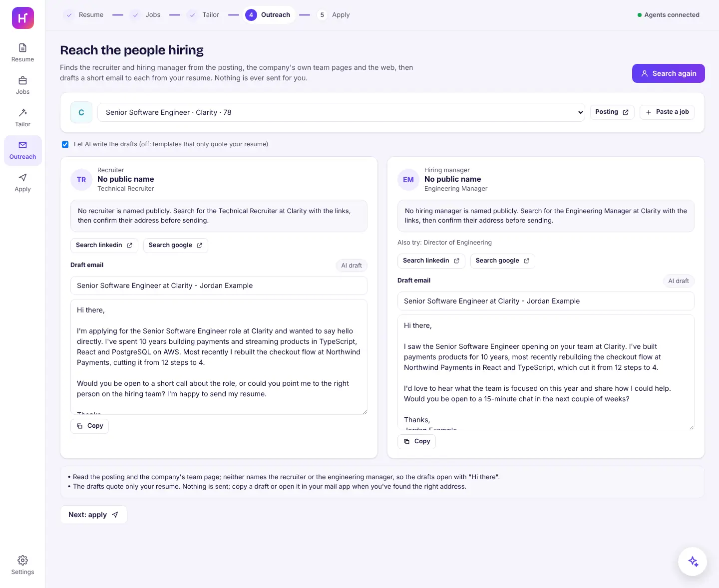Image resolution: width=719 pixels, height=588 pixels.
Task: Go to Apply step 5 in stepper
Action: tap(334, 15)
